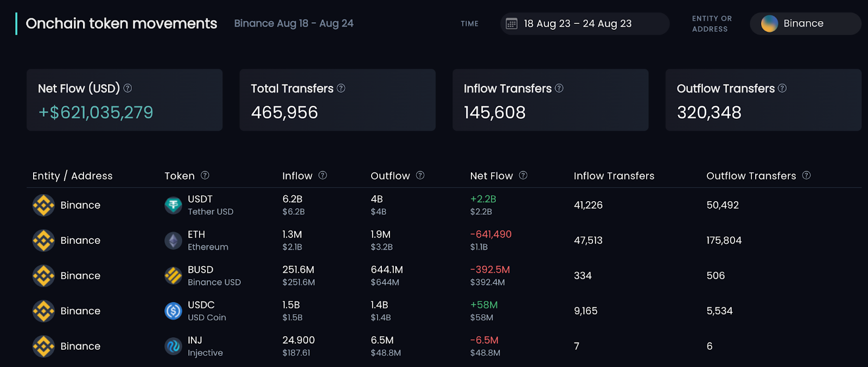This screenshot has width=868, height=367.
Task: Select the ETH token name
Action: (196, 234)
